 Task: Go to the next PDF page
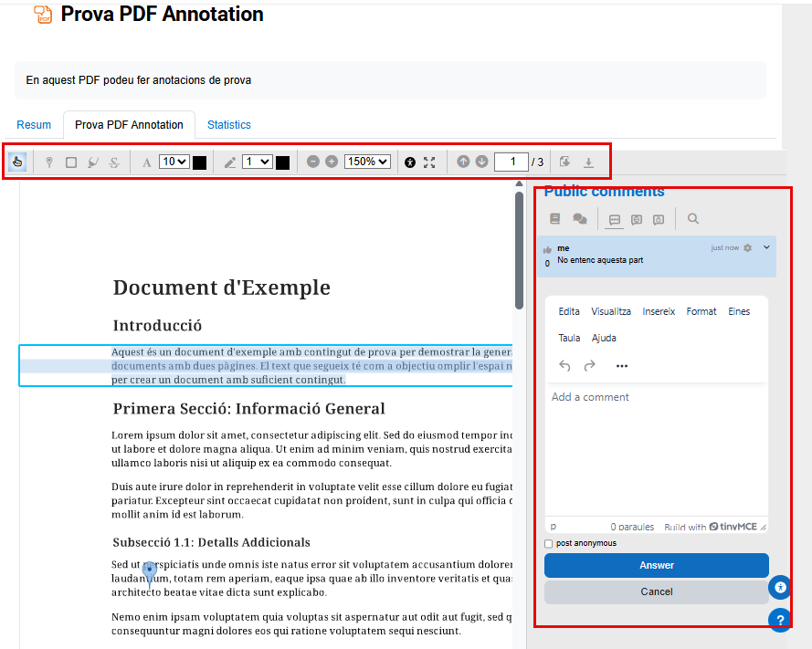click(x=481, y=162)
